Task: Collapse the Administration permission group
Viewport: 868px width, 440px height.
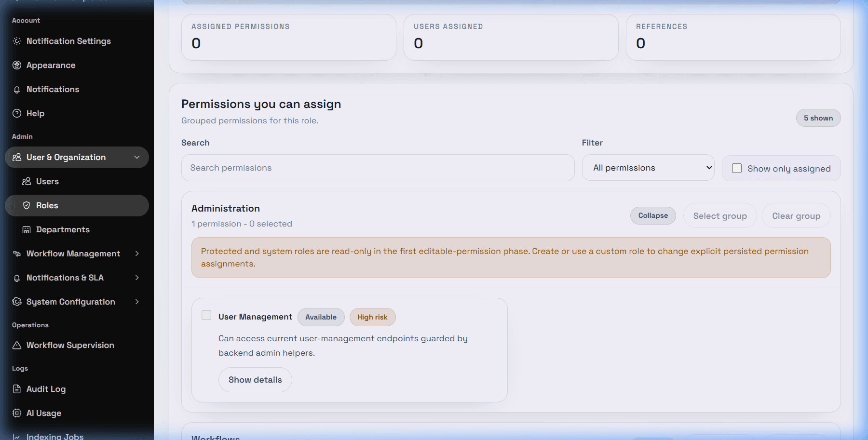Action: (653, 215)
